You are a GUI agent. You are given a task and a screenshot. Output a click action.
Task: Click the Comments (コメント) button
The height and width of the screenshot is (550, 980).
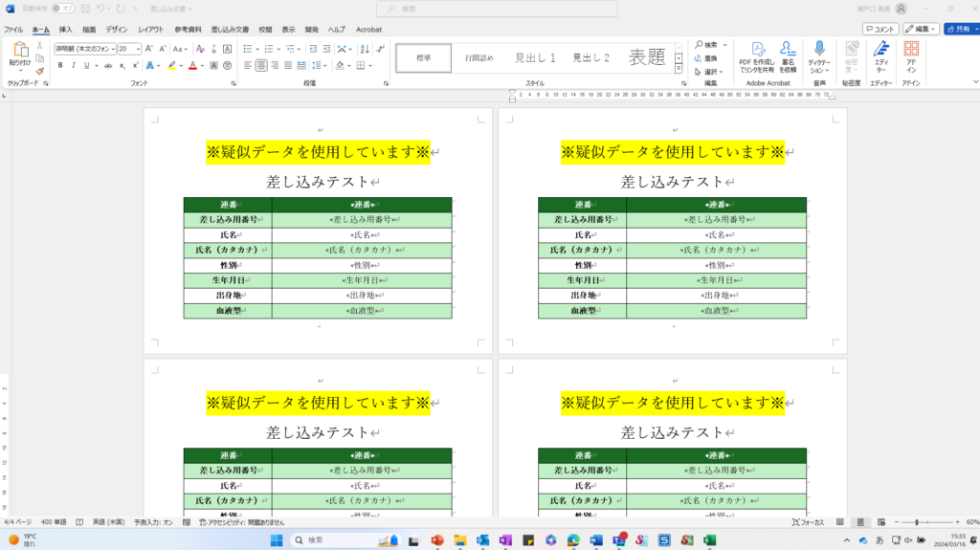880,29
